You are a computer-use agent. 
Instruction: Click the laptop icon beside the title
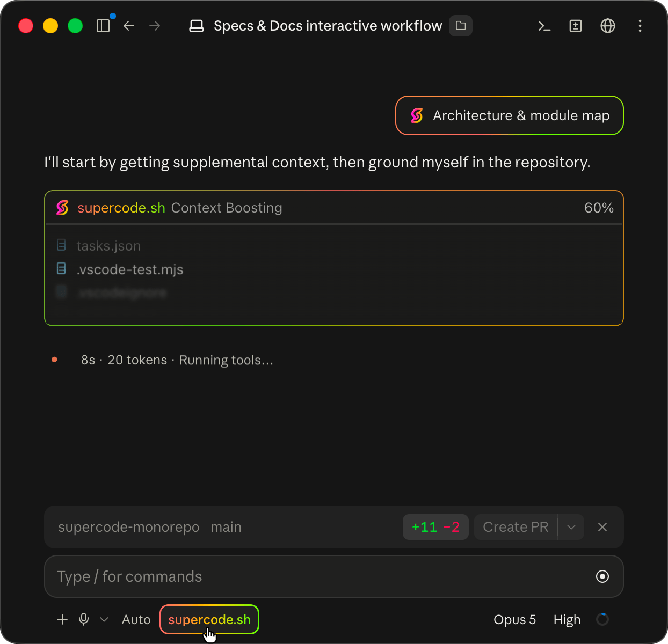(x=197, y=26)
